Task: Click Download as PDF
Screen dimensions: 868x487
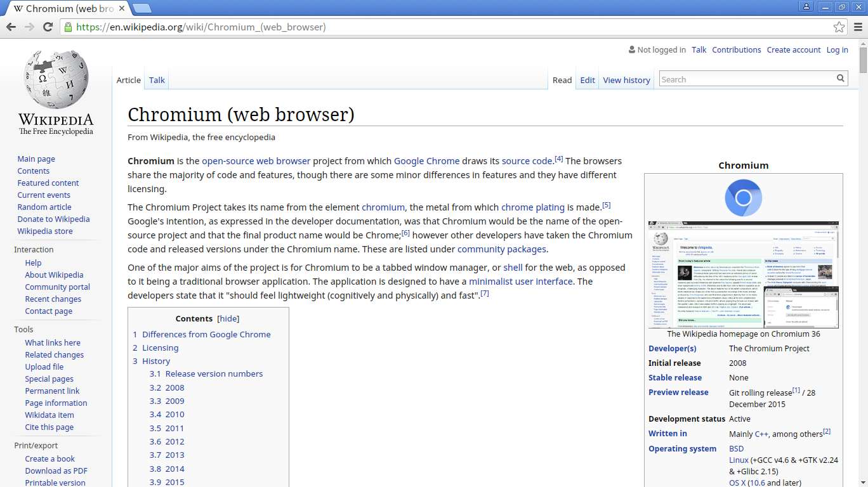Action: 56,471
